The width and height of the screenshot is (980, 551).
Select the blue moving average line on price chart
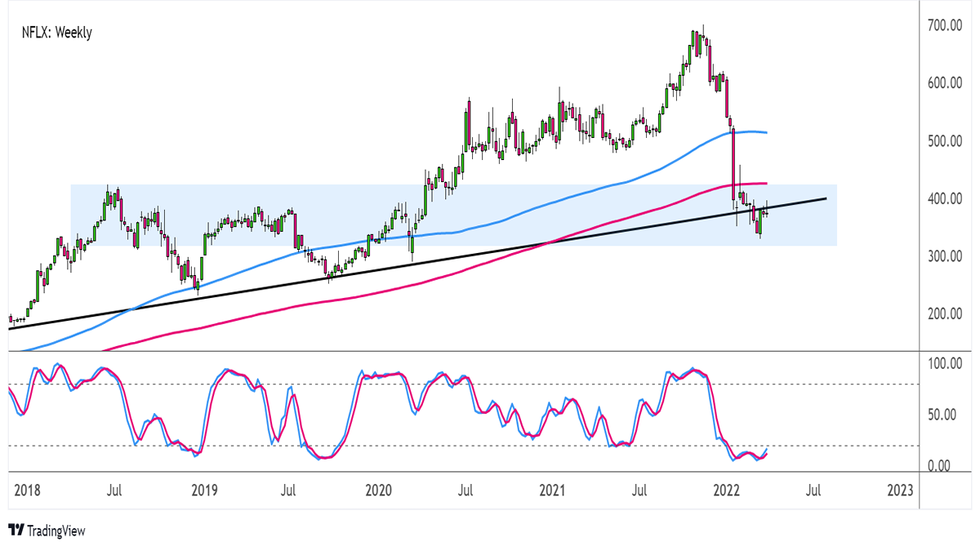572,198
